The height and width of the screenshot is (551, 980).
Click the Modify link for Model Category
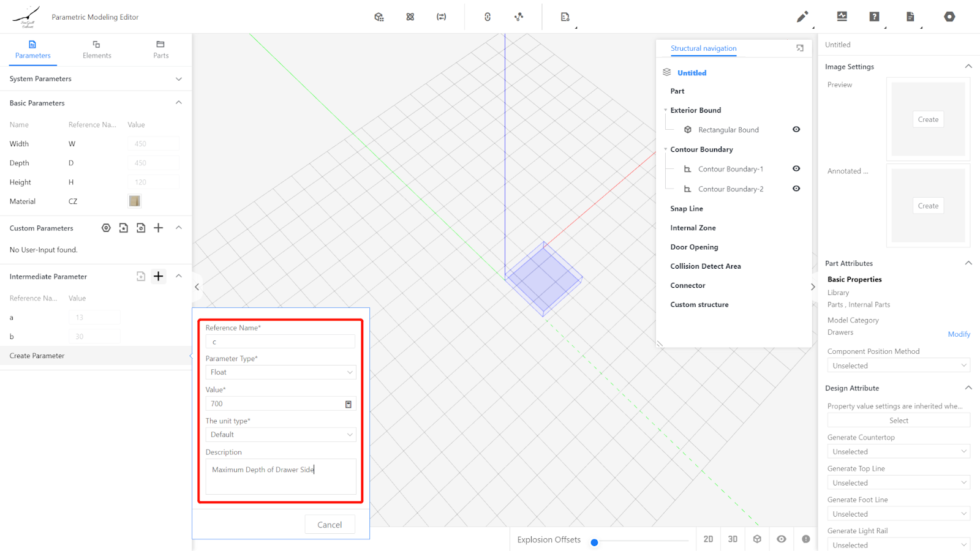coord(959,334)
